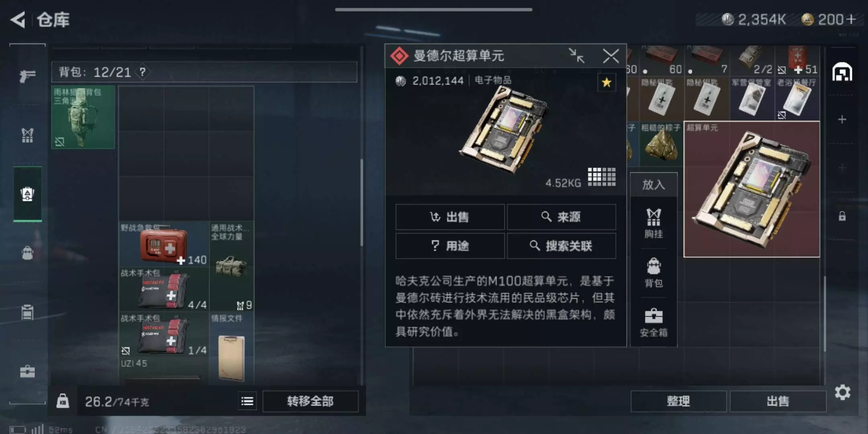Collapse the item detail panel
The image size is (868, 434).
coord(577,55)
